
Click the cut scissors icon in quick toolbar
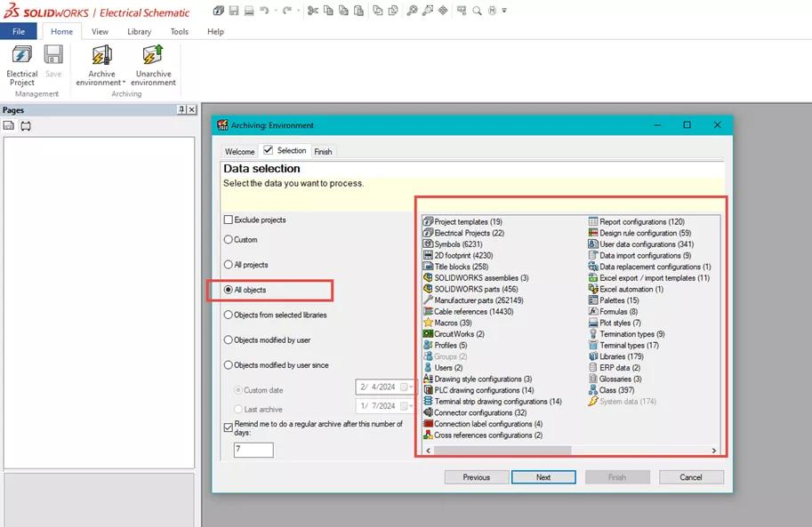tap(312, 10)
